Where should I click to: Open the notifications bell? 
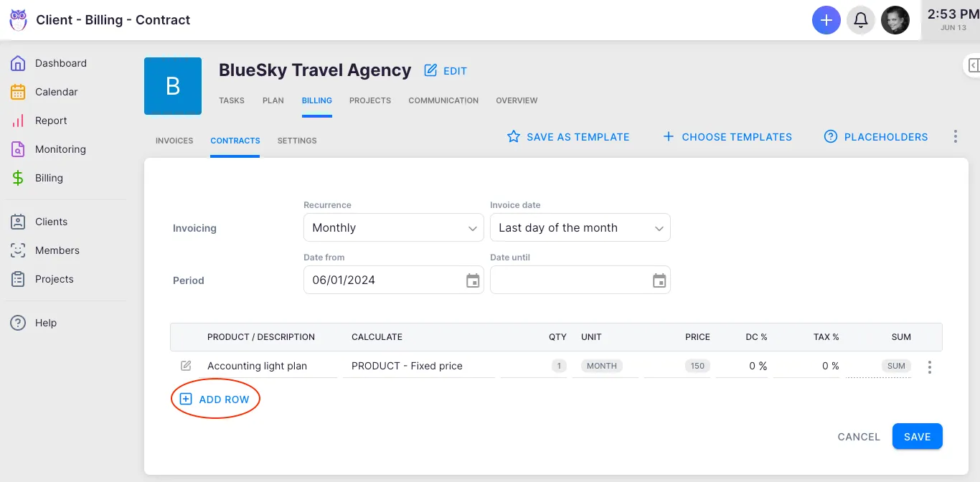861,20
